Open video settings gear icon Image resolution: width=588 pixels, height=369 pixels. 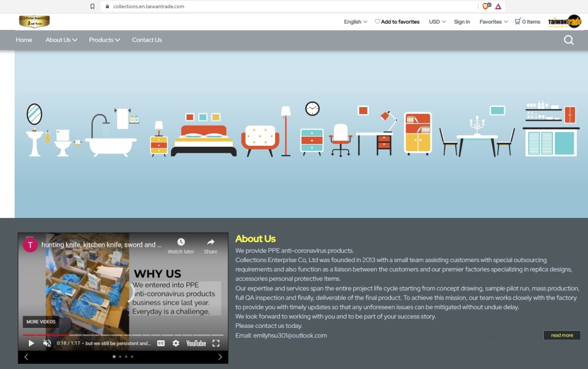176,343
